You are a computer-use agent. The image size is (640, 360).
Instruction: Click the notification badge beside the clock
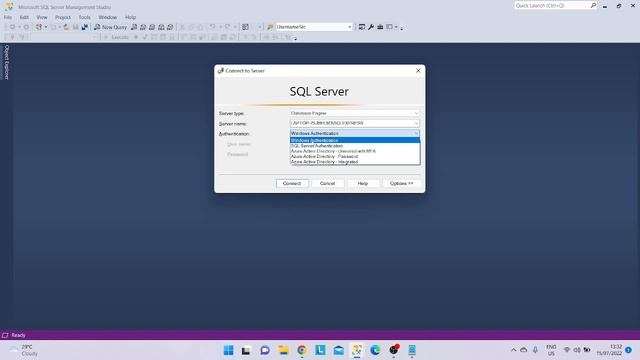pyautogui.click(x=629, y=350)
